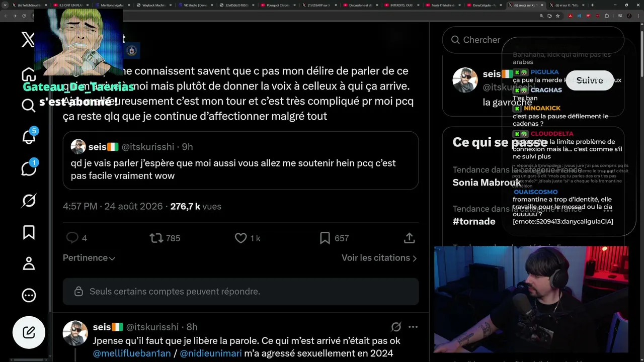
Task: Open Notifications bell with 5 badge
Action: click(29, 136)
